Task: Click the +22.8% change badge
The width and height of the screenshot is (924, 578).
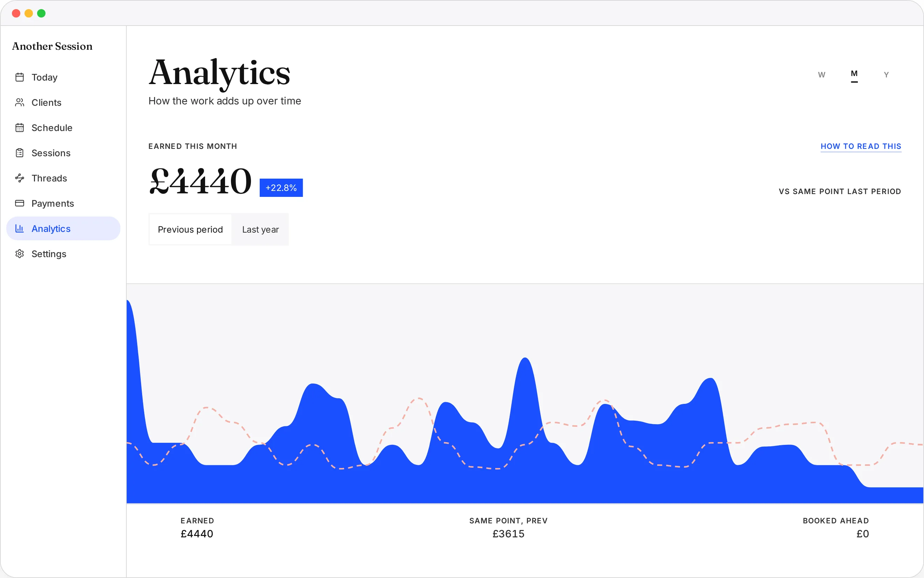Action: click(281, 188)
